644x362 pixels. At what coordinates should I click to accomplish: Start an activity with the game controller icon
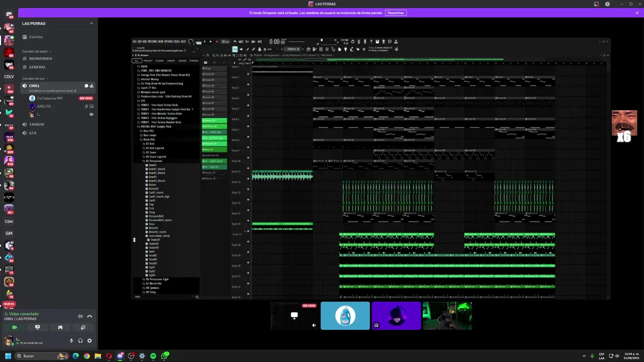coord(60,327)
